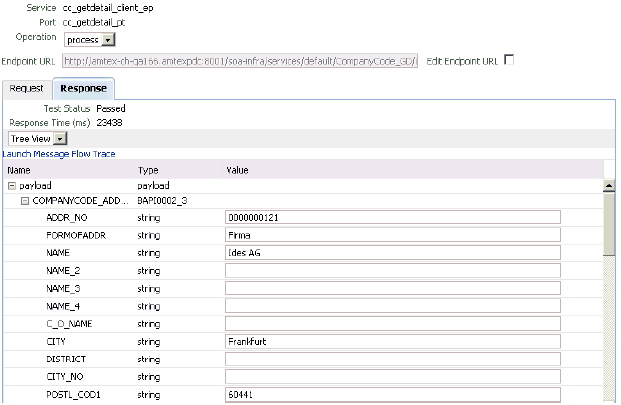Collapse the COMPANYCODE_ADD node
The height and width of the screenshot is (405, 621).
(x=25, y=201)
